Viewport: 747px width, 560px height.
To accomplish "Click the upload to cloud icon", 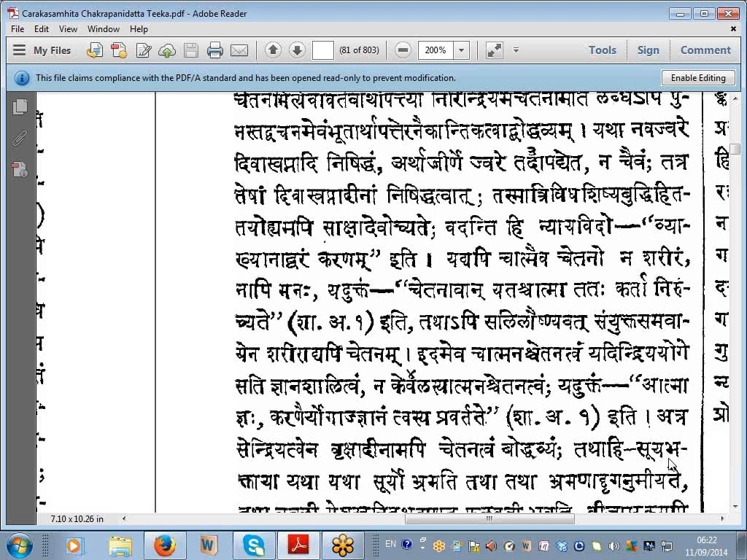I will coord(167,50).
